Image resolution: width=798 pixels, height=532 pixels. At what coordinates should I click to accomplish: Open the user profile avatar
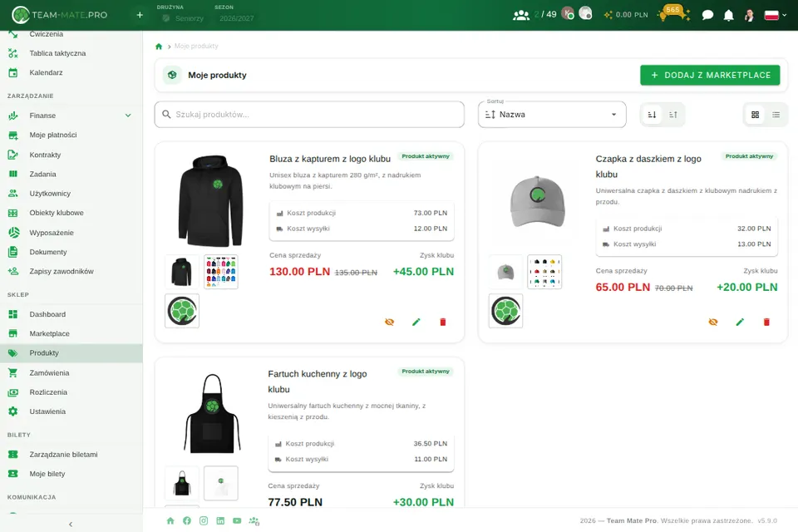(749, 15)
